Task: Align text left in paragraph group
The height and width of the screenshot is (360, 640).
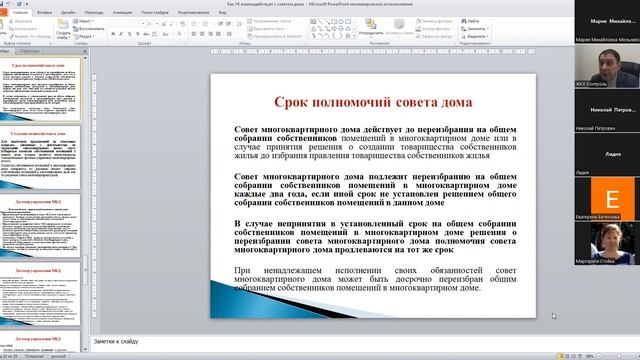Action: (x=194, y=34)
